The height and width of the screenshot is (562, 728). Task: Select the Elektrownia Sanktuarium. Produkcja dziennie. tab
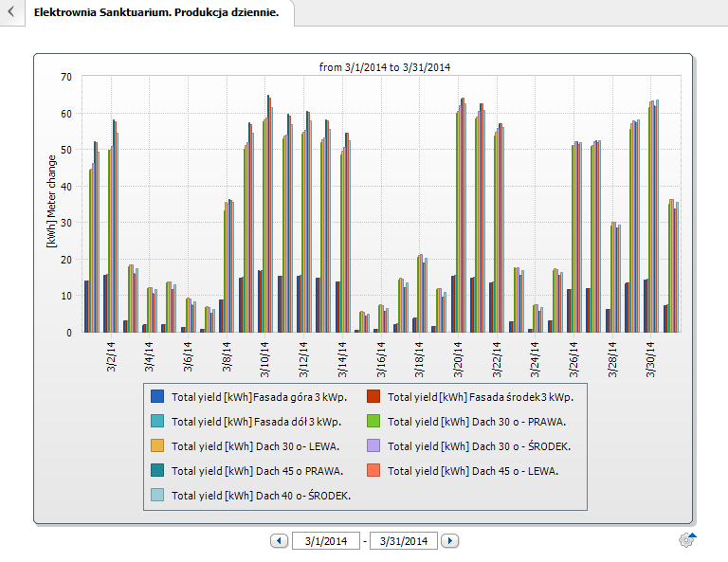(156, 12)
